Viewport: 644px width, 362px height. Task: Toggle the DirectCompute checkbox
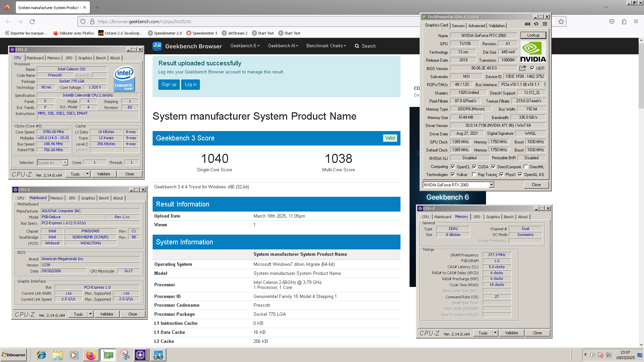pos(493,167)
